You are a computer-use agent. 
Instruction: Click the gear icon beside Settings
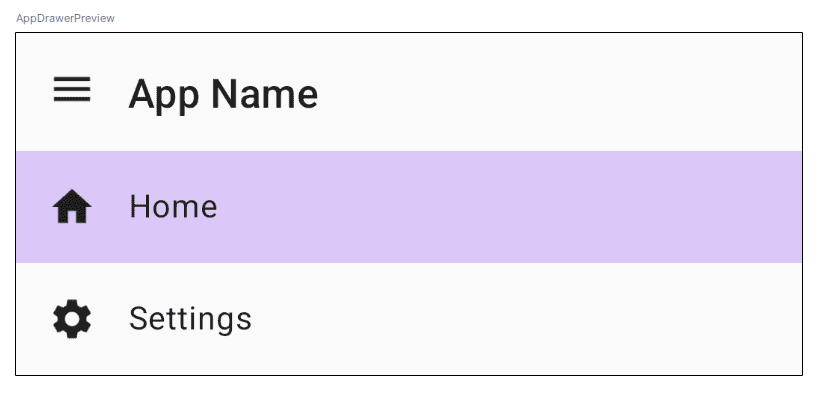click(x=72, y=319)
